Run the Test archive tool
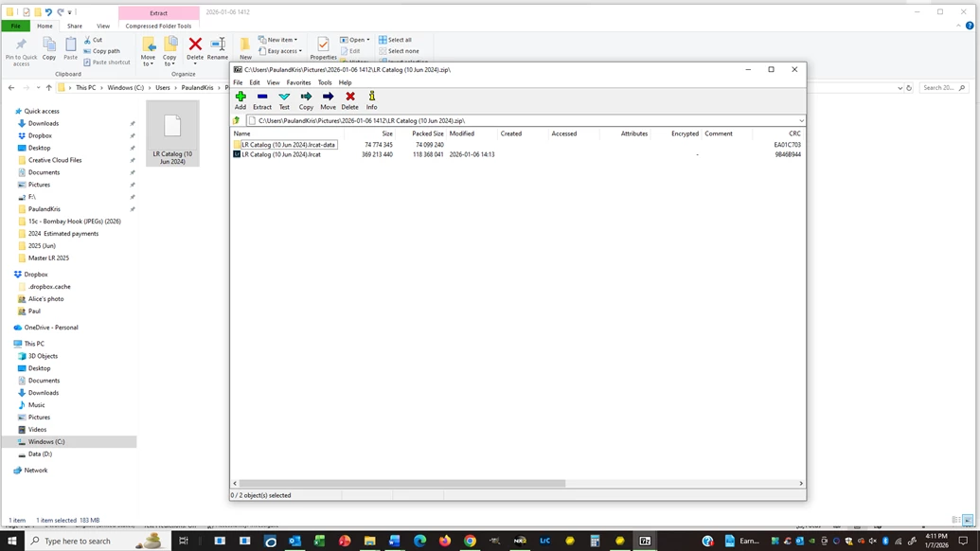980x551 pixels. click(x=284, y=99)
